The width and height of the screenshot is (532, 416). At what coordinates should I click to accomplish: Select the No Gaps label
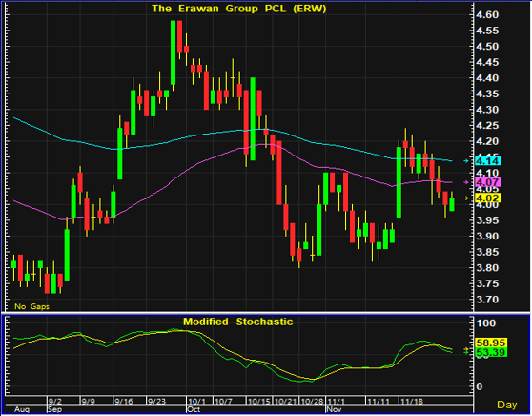click(31, 306)
